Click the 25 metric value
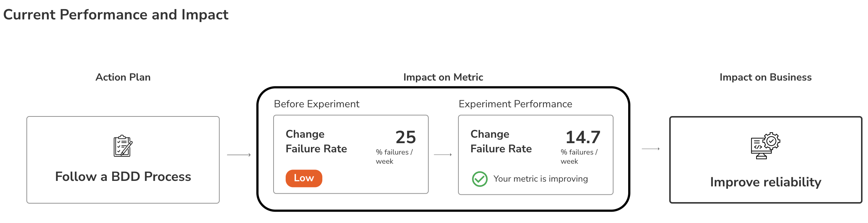 406,137
